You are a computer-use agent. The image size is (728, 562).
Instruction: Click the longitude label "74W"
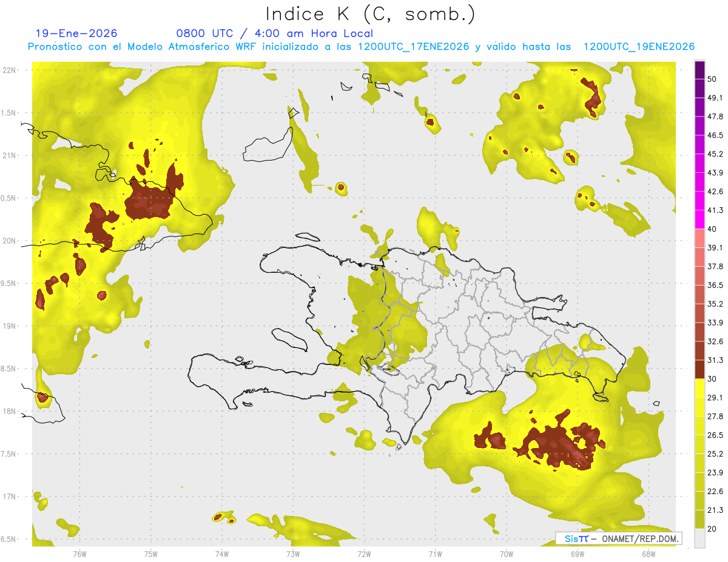[222, 554]
